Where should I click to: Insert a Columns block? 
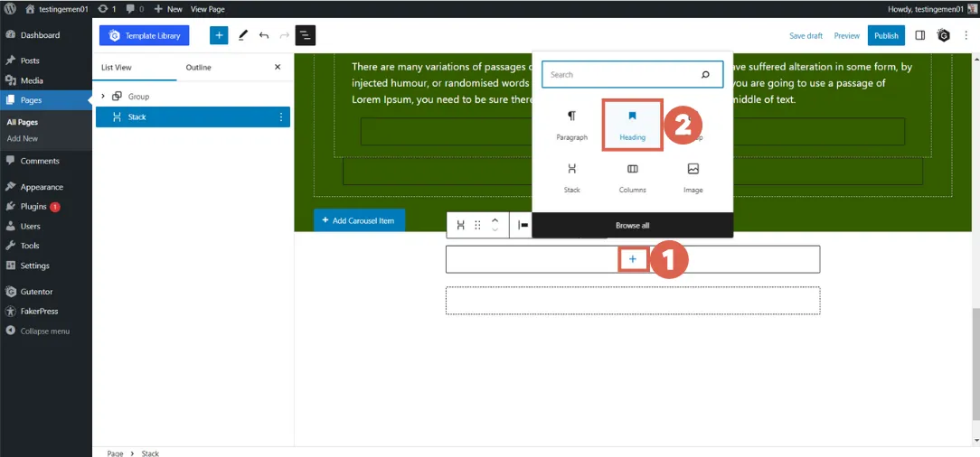[633, 178]
